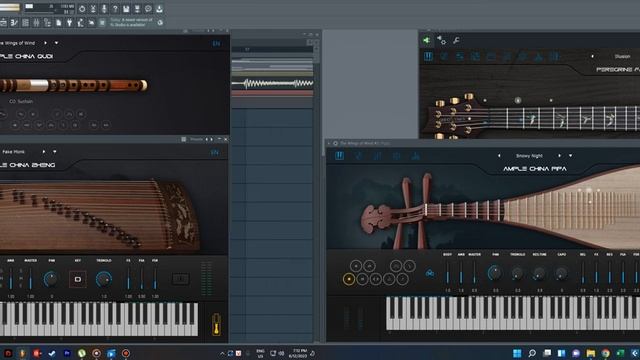This screenshot has width=640, height=360.
Task: Click the MASTER volume slider in Pipa
Action: point(474,273)
